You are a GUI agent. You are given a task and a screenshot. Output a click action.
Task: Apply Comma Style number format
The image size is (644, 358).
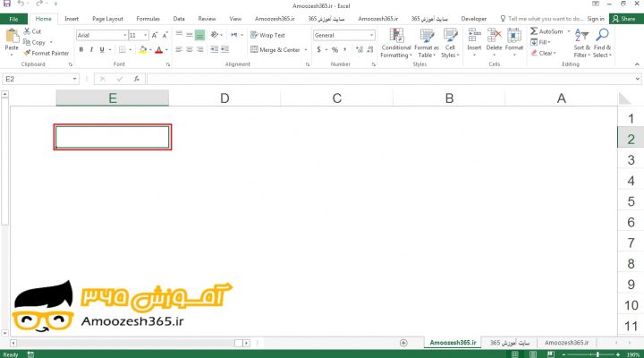point(345,50)
